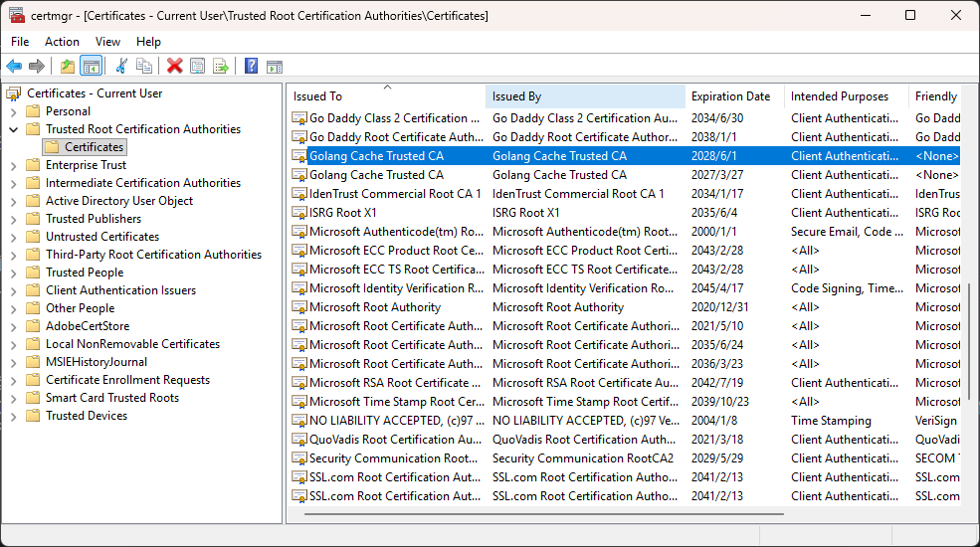The image size is (980, 547).
Task: Click the Back arrow toolbar icon
Action: (x=14, y=67)
